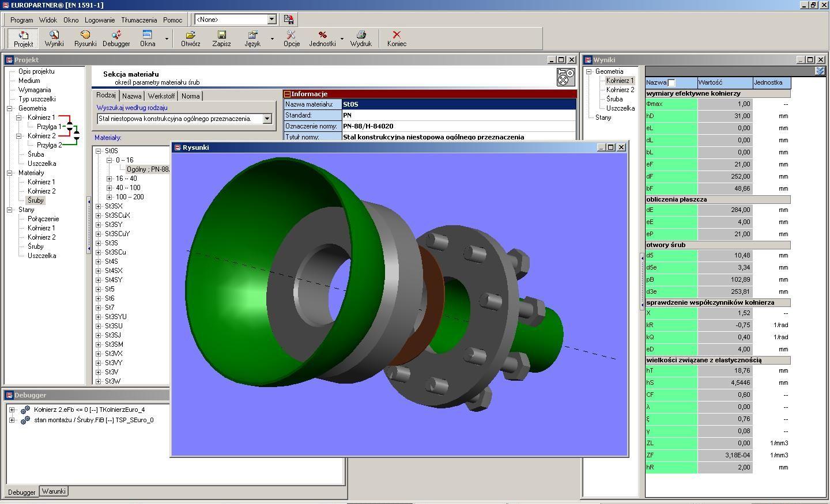This screenshot has height=504, width=830.
Task: Maximize the Rysunki window
Action: [x=611, y=147]
